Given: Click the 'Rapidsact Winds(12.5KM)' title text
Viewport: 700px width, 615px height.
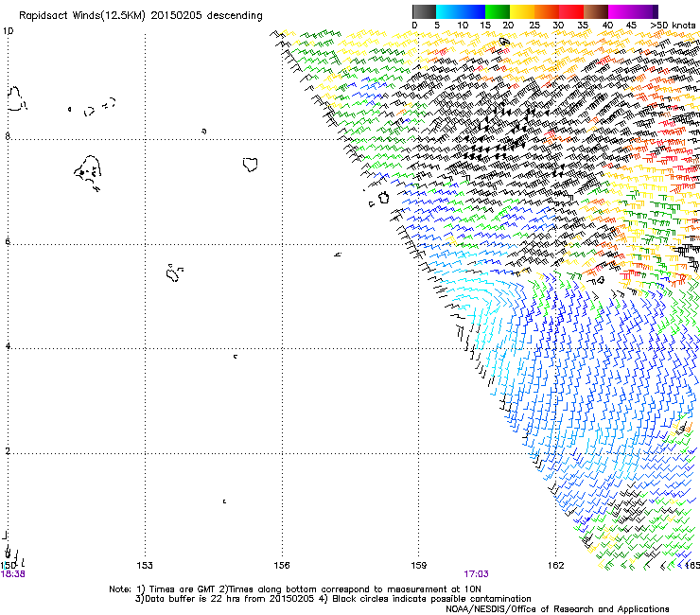Looking at the screenshot, I should (82, 16).
